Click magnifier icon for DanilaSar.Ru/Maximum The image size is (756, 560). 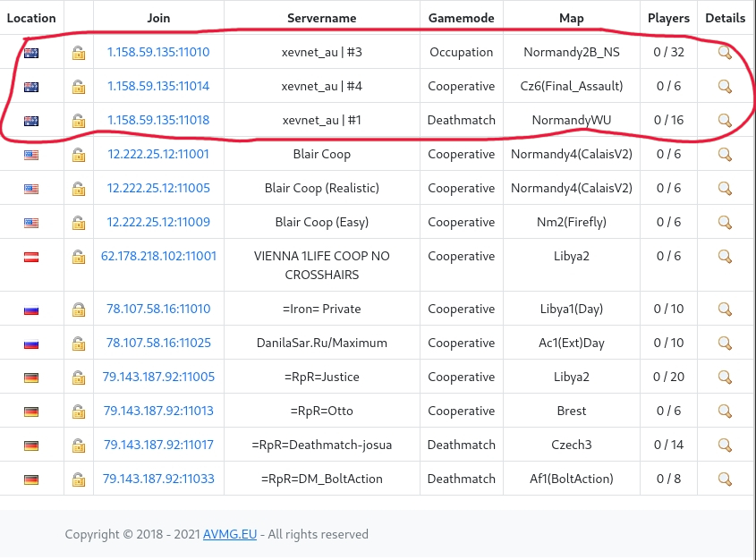point(725,344)
